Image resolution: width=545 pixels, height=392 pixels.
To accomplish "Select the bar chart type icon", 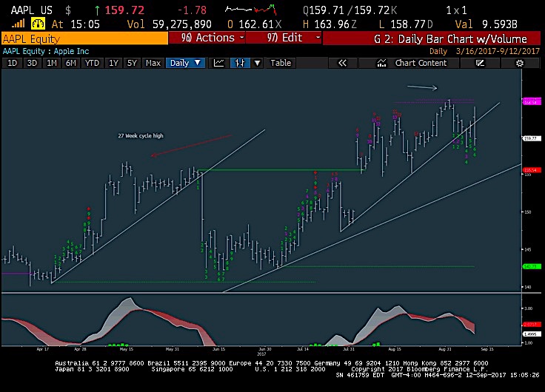I will 240,63.
